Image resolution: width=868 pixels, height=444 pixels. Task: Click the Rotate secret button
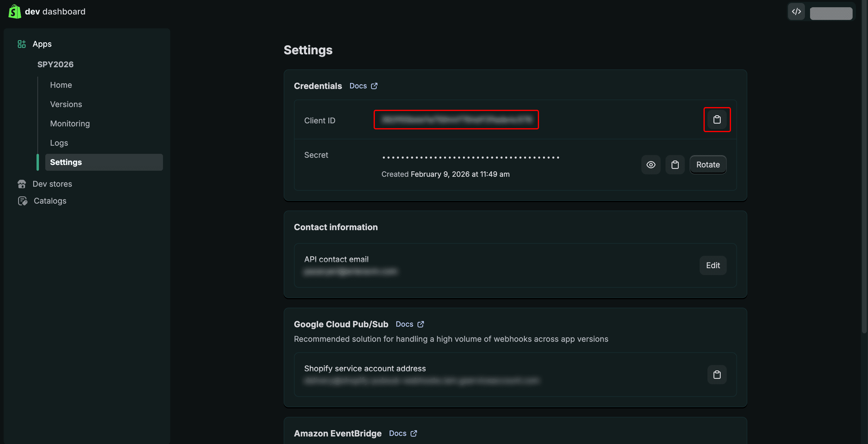tap(708, 165)
